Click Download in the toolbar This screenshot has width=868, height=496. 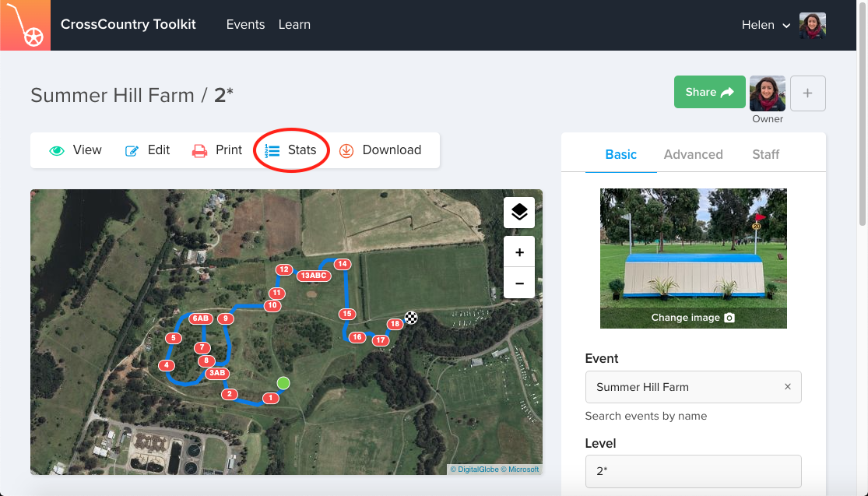pyautogui.click(x=381, y=150)
